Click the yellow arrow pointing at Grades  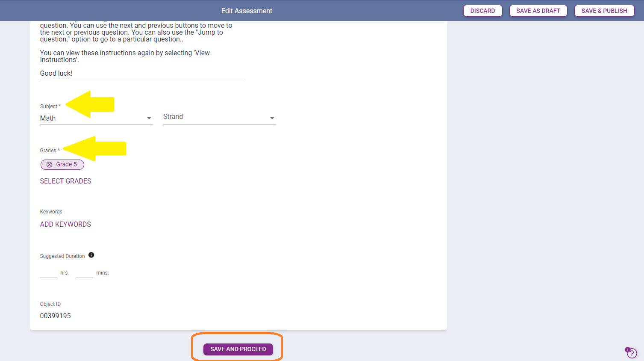(x=95, y=148)
